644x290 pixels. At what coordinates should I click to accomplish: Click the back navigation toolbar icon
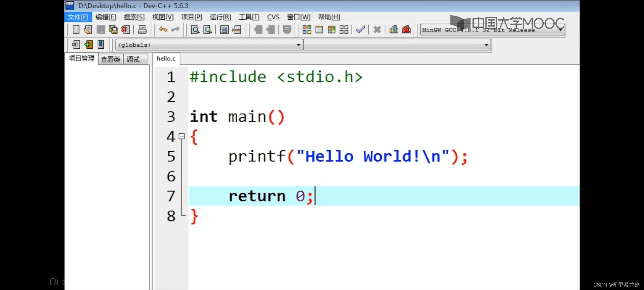click(x=258, y=30)
